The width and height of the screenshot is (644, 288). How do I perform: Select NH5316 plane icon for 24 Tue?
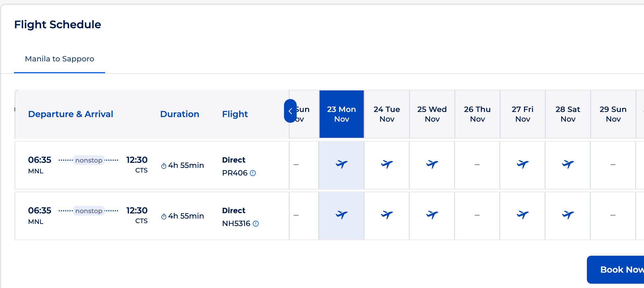pos(387,215)
